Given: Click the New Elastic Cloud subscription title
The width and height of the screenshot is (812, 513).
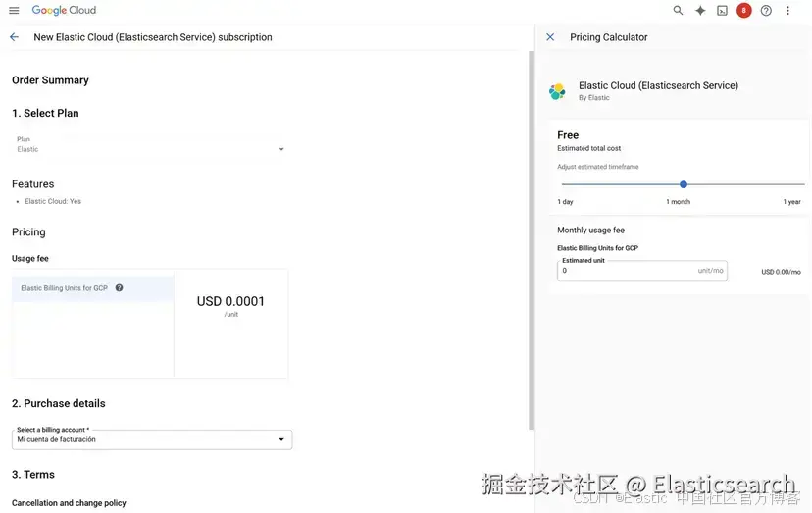Looking at the screenshot, I should (x=153, y=37).
